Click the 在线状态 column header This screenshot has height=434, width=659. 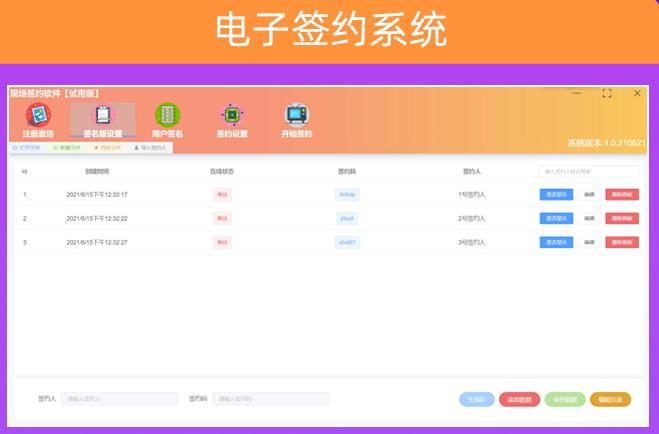(x=222, y=171)
